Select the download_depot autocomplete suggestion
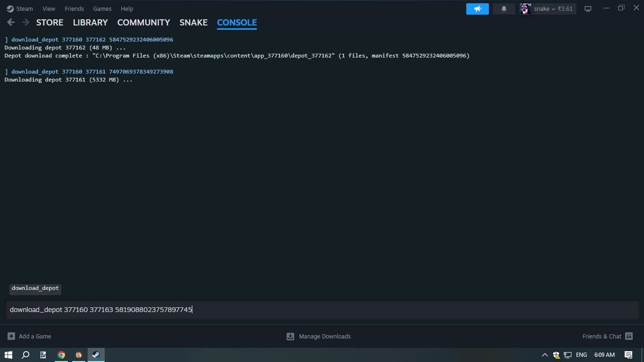The width and height of the screenshot is (644, 362). click(x=35, y=288)
